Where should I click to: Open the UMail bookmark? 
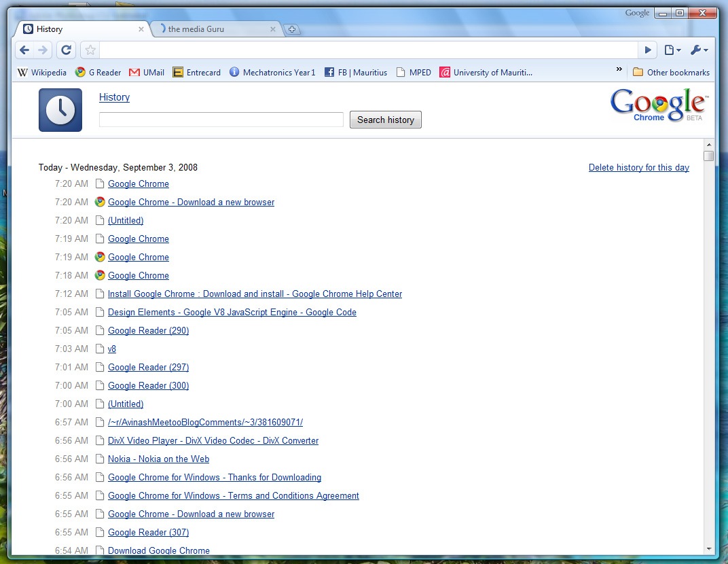pyautogui.click(x=147, y=73)
